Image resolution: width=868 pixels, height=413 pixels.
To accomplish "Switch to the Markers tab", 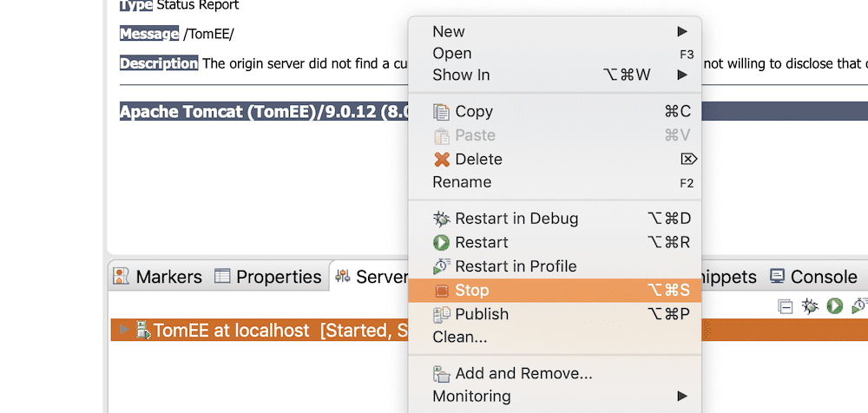I will click(158, 276).
